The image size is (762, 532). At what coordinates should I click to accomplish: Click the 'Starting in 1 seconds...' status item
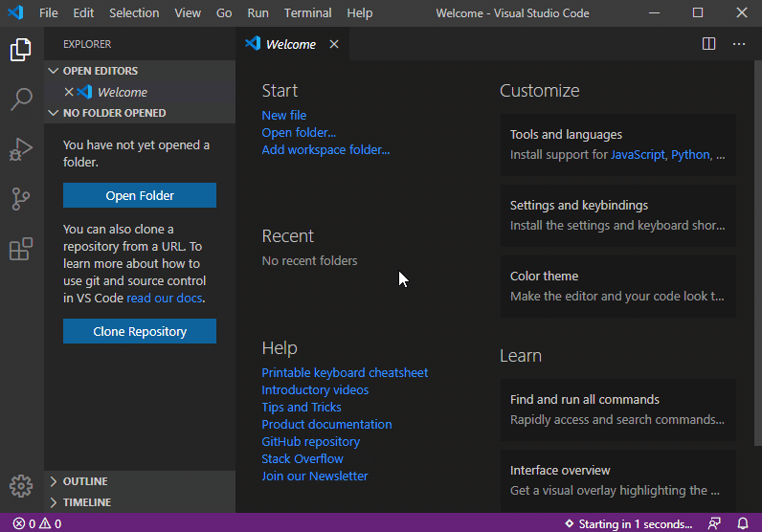tap(628, 523)
